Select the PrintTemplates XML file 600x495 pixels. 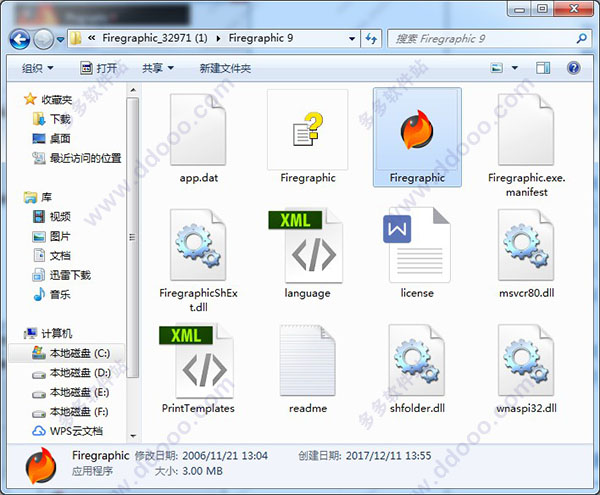click(197, 361)
